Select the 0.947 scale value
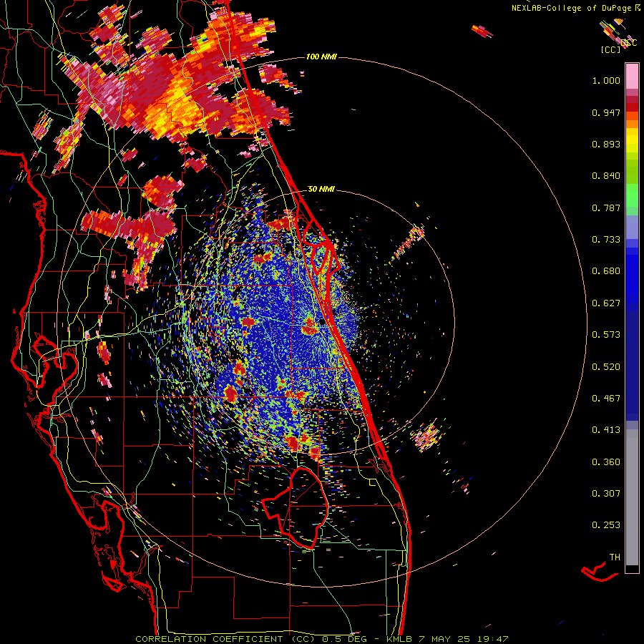The width and height of the screenshot is (644, 644). click(606, 112)
